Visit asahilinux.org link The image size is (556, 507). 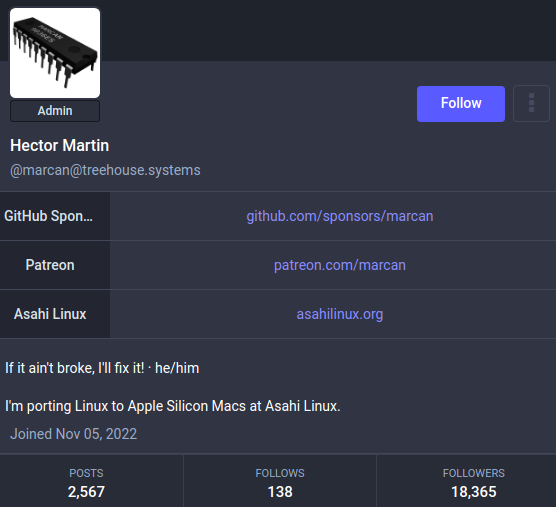click(340, 314)
